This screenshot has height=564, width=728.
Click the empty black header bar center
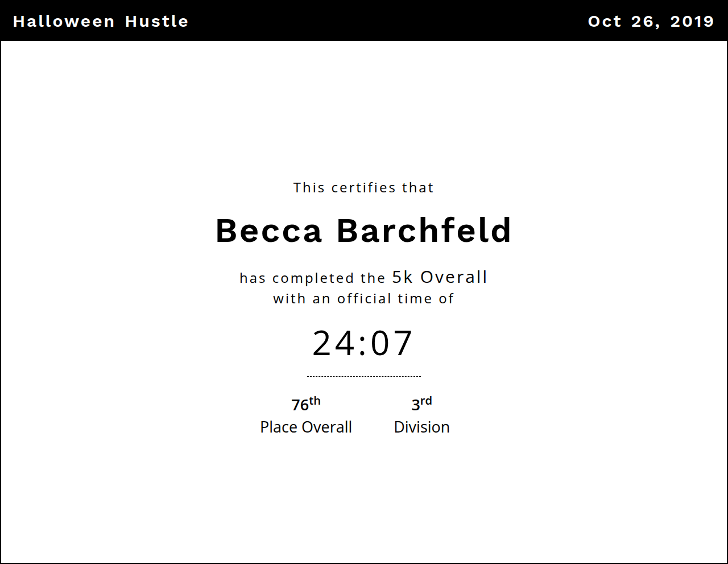387,21
